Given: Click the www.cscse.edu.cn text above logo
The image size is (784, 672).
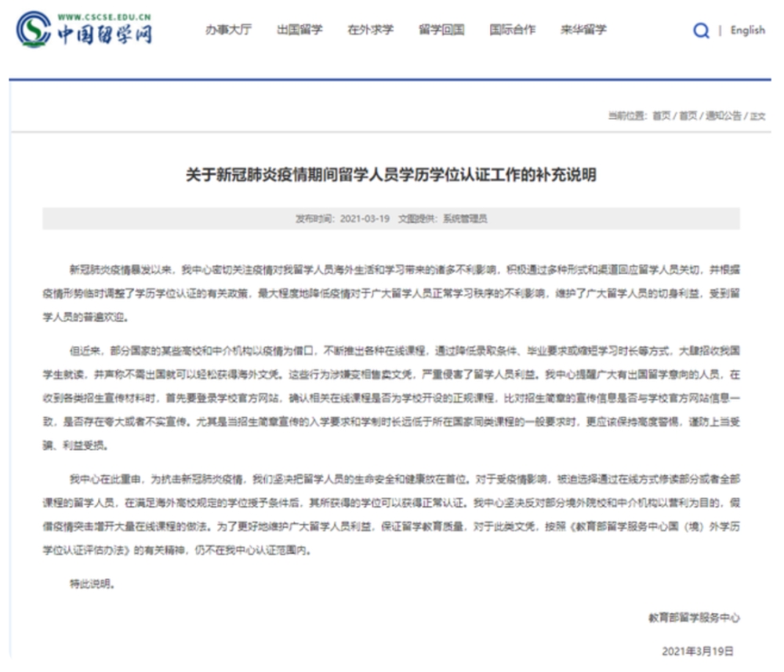Looking at the screenshot, I should [x=104, y=17].
